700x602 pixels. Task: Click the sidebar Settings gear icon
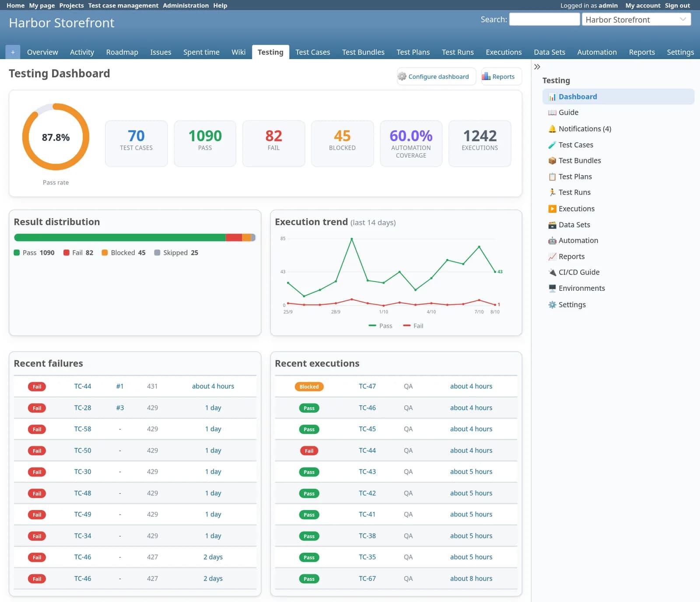[552, 305]
